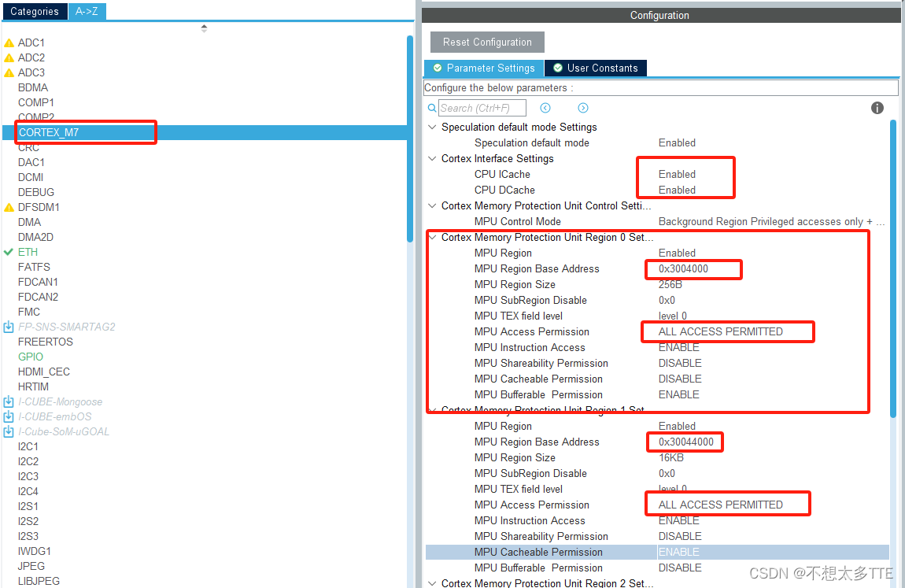The height and width of the screenshot is (588, 905).
Task: Switch to the A->Z tab in the sidebar
Action: (87, 12)
